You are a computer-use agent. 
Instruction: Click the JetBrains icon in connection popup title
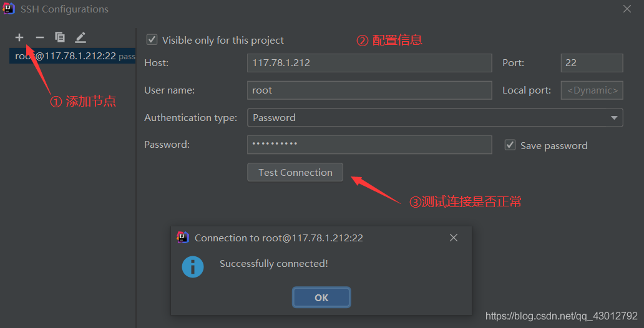pos(183,238)
